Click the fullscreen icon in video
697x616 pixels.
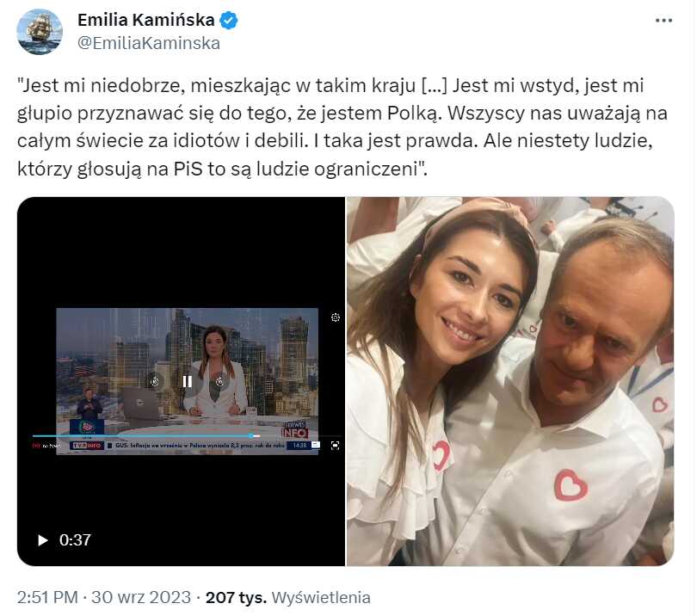click(336, 446)
